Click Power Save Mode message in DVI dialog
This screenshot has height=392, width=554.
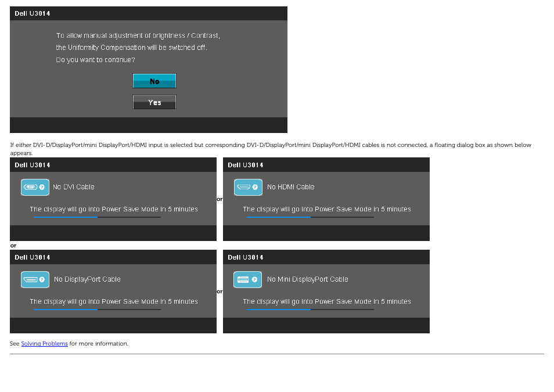coord(114,209)
